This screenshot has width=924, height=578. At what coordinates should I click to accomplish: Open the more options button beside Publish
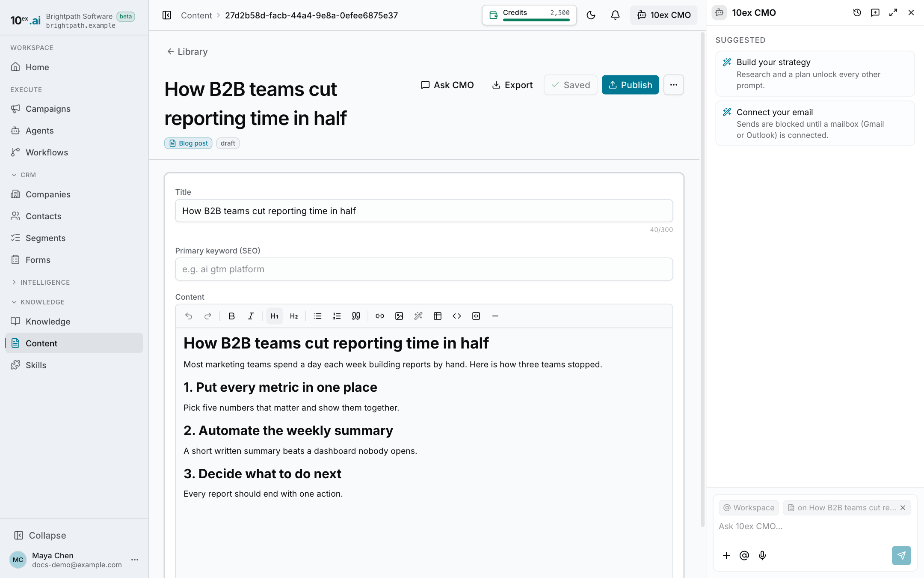674,85
